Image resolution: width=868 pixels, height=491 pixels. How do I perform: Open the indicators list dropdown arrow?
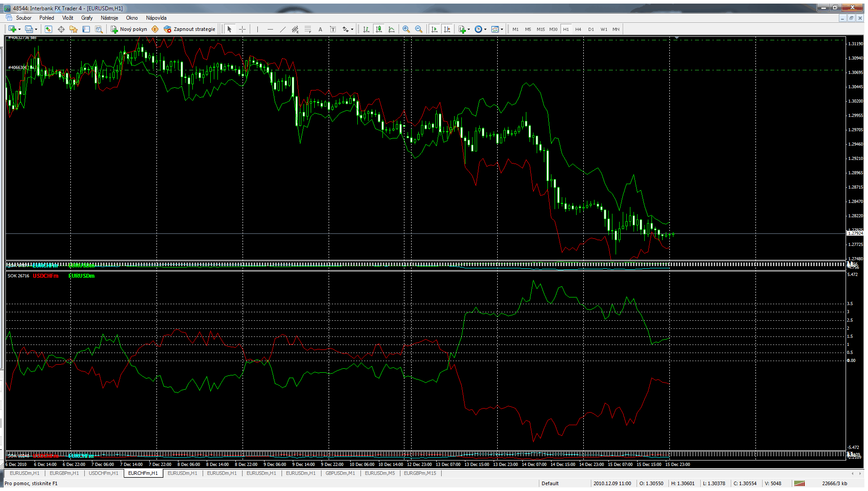coord(469,29)
